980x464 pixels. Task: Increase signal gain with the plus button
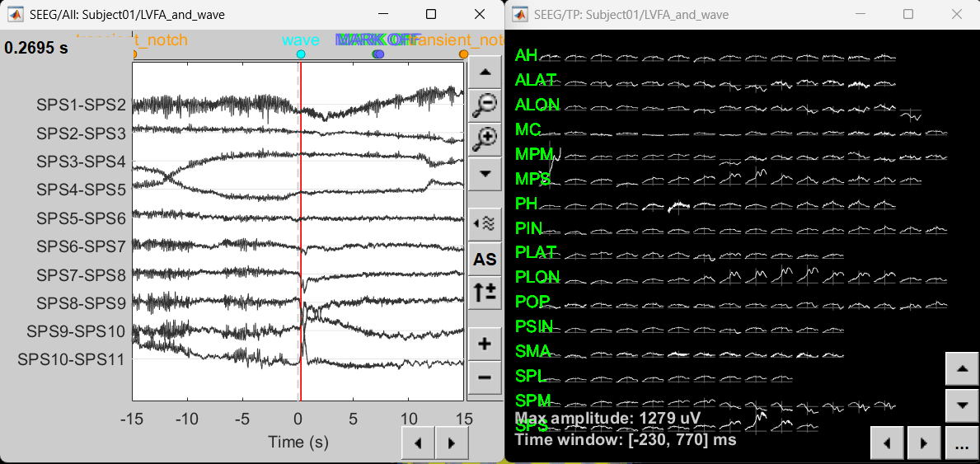[x=485, y=344]
